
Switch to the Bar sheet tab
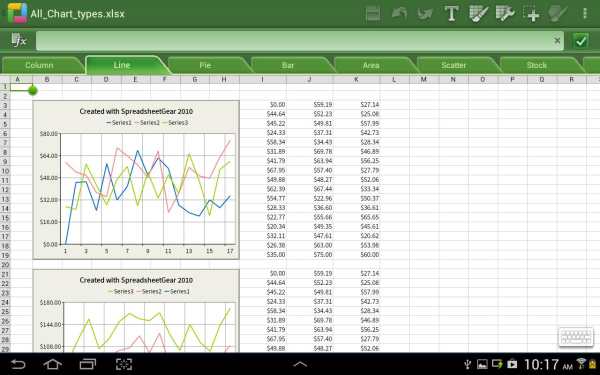(x=288, y=65)
